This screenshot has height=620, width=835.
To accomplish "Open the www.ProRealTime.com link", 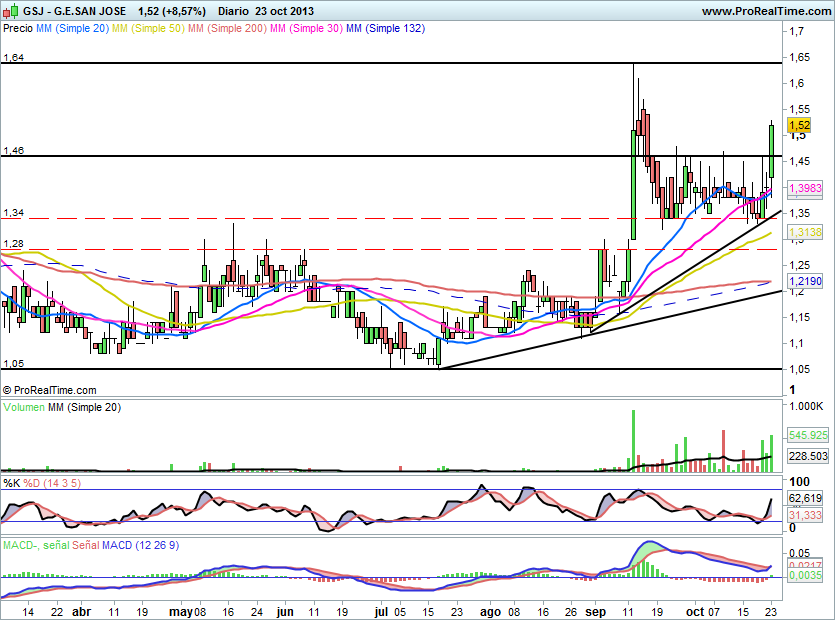I will [x=765, y=12].
